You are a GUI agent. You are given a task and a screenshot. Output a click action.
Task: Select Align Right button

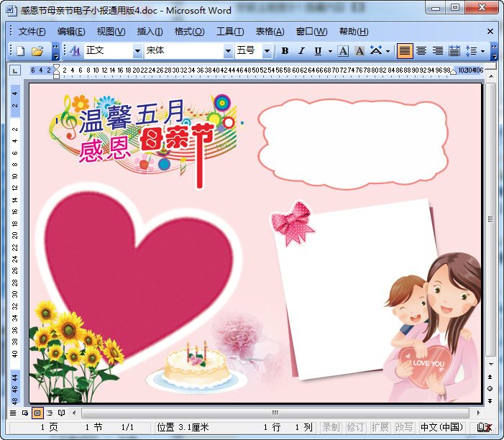pyautogui.click(x=437, y=51)
